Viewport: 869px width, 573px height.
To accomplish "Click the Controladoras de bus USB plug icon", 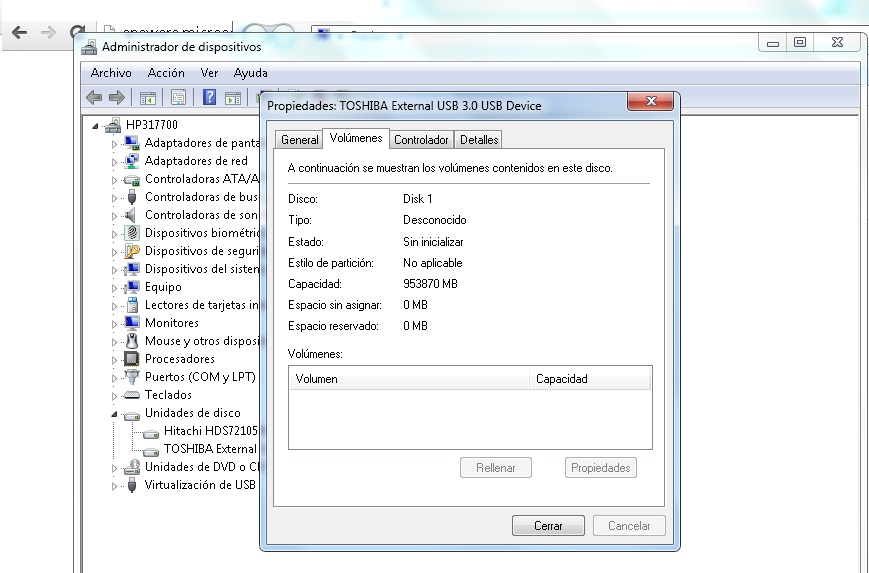I will (x=132, y=197).
